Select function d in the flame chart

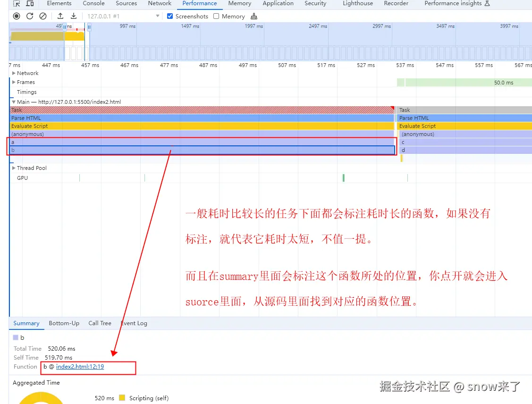point(465,150)
